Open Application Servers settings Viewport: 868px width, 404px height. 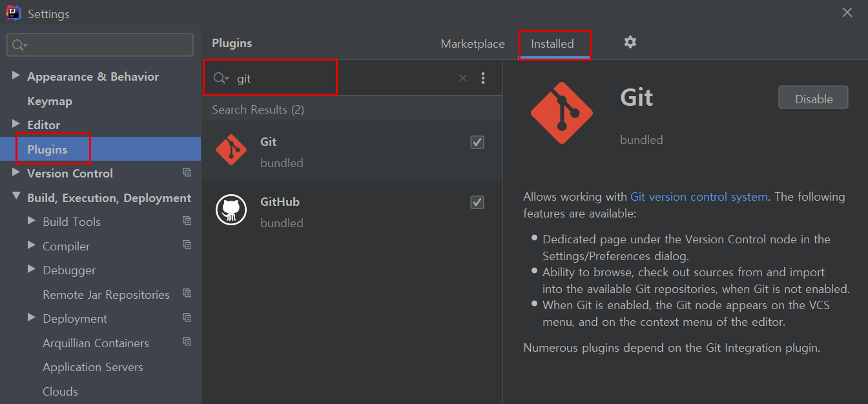pyautogui.click(x=93, y=367)
